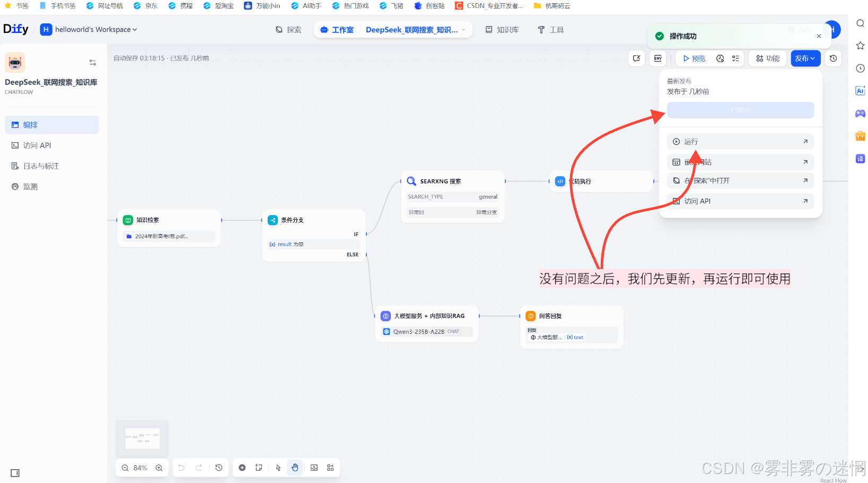Click 运行 in the publish menu
868x483 pixels.
pos(740,142)
